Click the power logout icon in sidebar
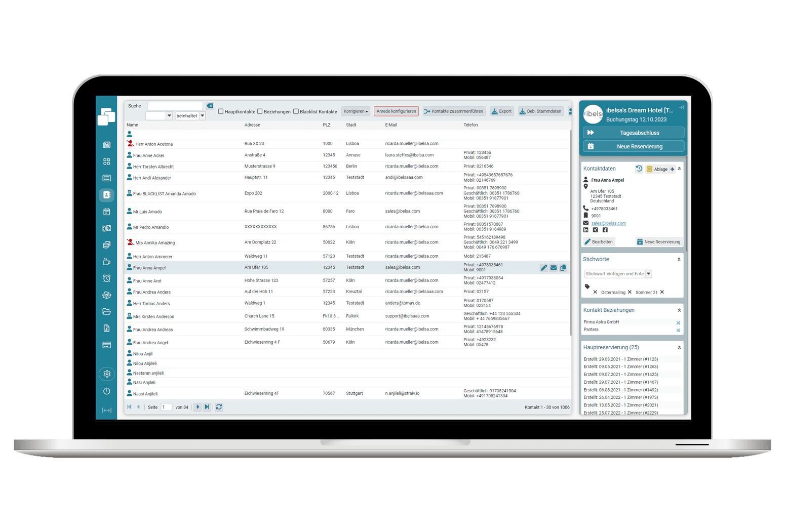The height and width of the screenshot is (532, 786). [x=106, y=391]
